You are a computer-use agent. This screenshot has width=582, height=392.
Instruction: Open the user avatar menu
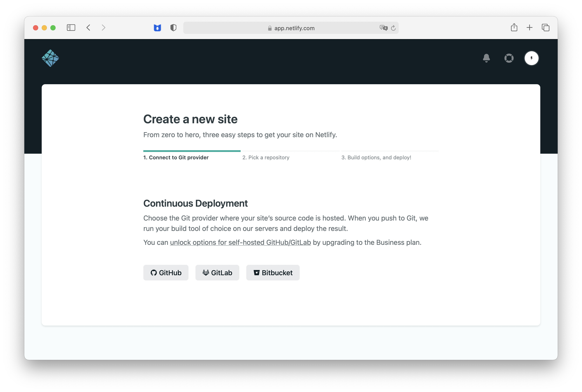(531, 58)
